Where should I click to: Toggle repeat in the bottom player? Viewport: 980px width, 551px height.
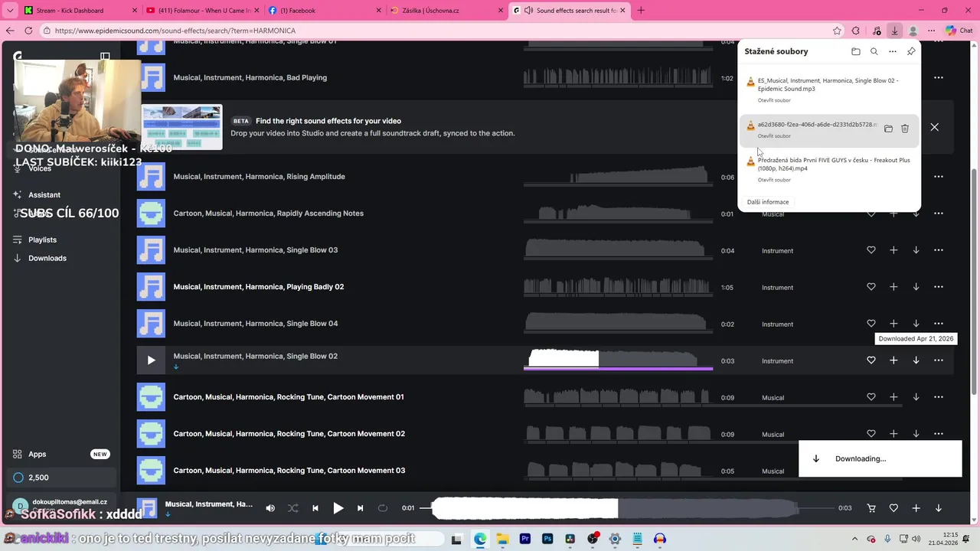point(383,508)
